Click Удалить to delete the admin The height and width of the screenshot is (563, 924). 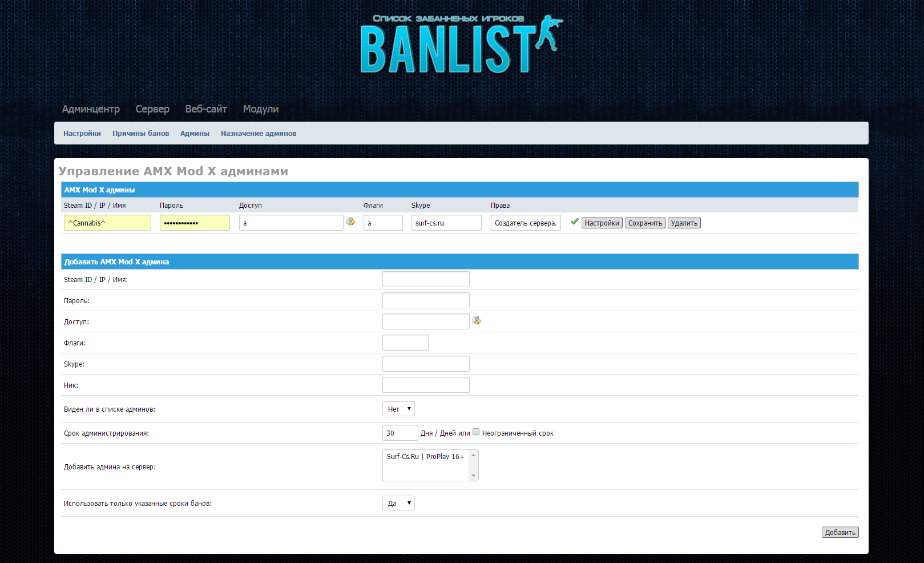click(684, 223)
